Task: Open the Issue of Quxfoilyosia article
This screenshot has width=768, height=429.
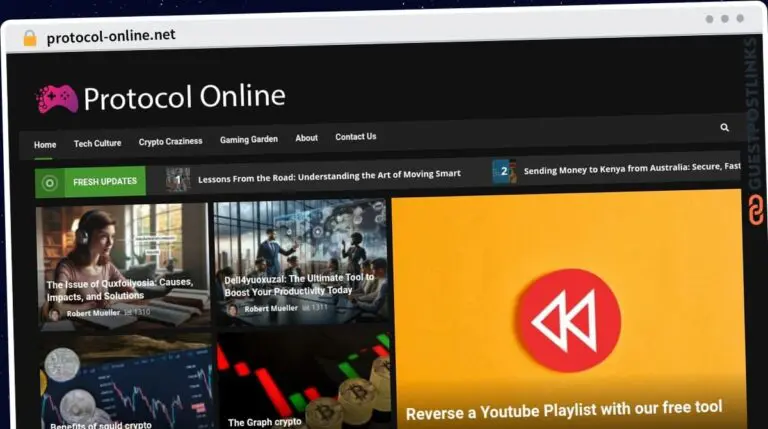Action: (120, 289)
